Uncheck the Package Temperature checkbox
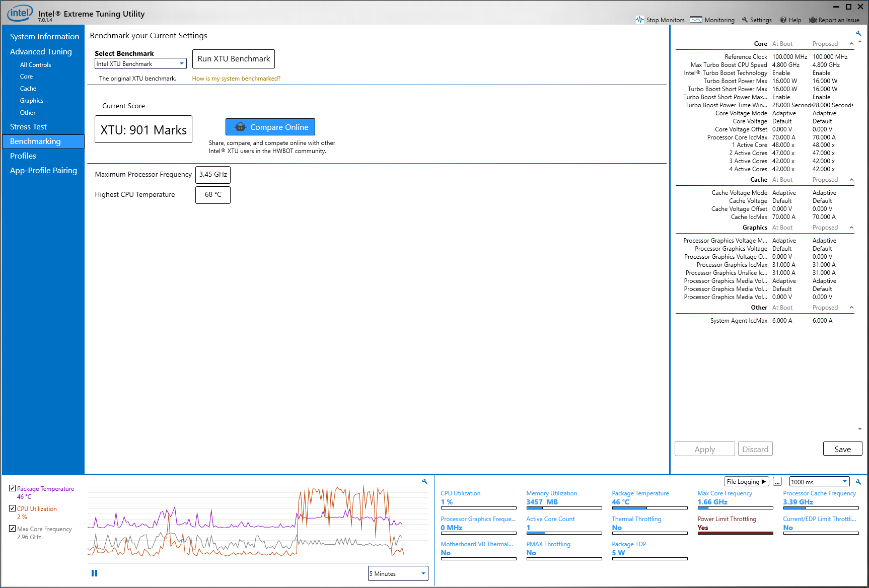This screenshot has height=588, width=869. pos(12,488)
